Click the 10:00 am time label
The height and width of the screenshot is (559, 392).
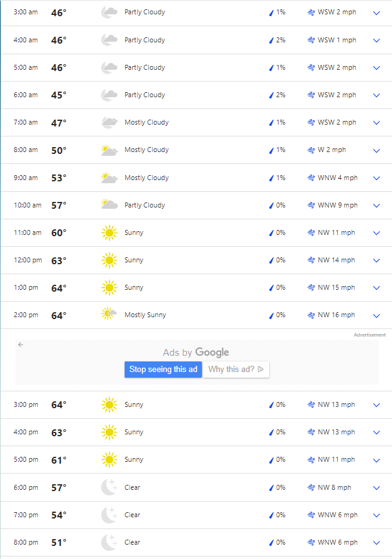pyautogui.click(x=27, y=205)
